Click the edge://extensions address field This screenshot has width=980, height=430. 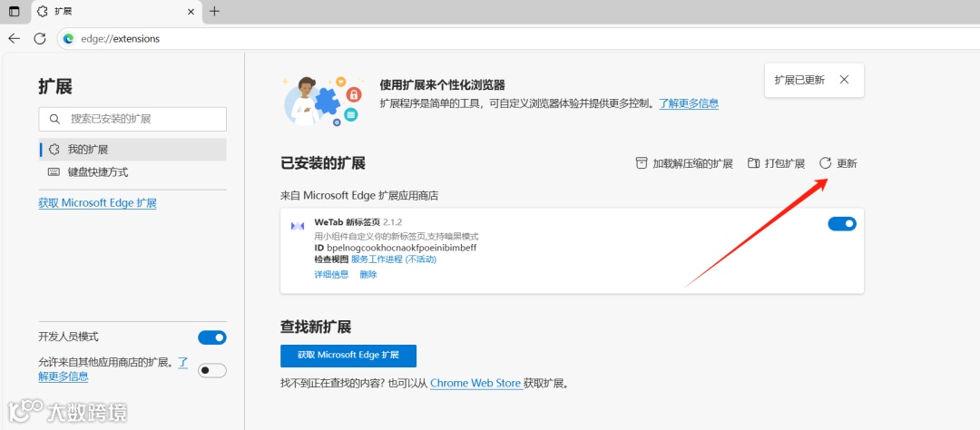click(x=519, y=39)
